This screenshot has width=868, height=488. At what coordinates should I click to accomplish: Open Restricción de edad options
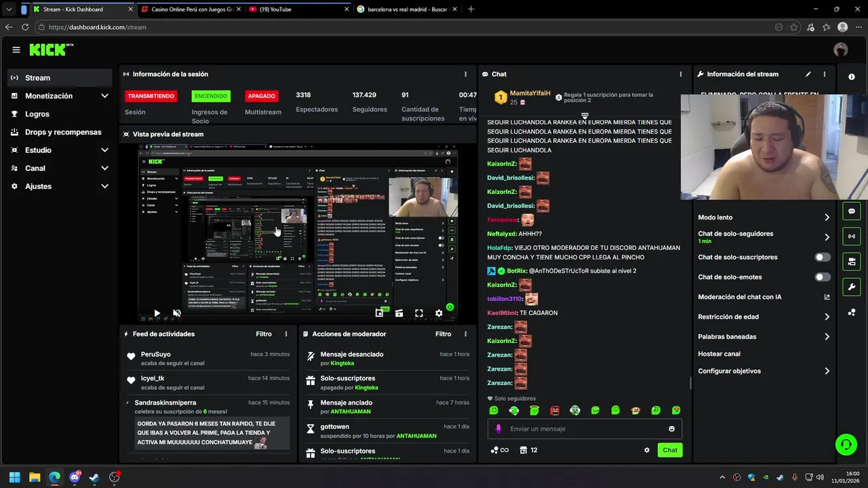(764, 317)
